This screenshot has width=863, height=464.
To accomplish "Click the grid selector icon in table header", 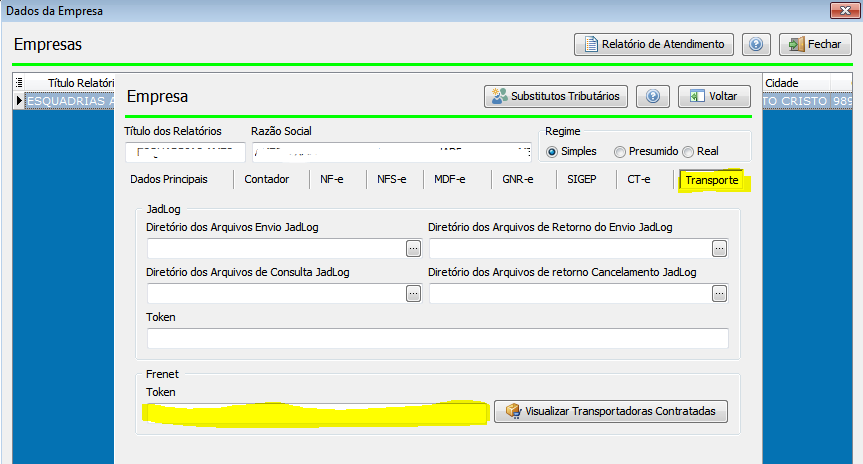I will [19, 83].
